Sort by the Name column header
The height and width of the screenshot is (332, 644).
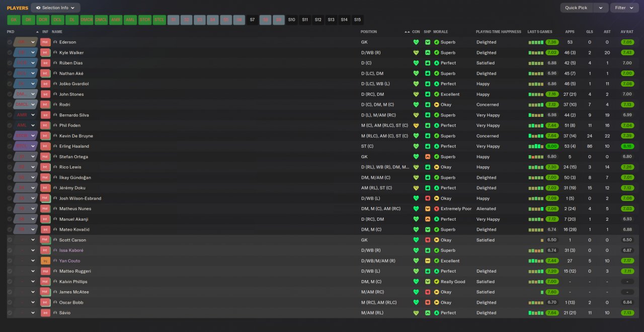point(57,32)
